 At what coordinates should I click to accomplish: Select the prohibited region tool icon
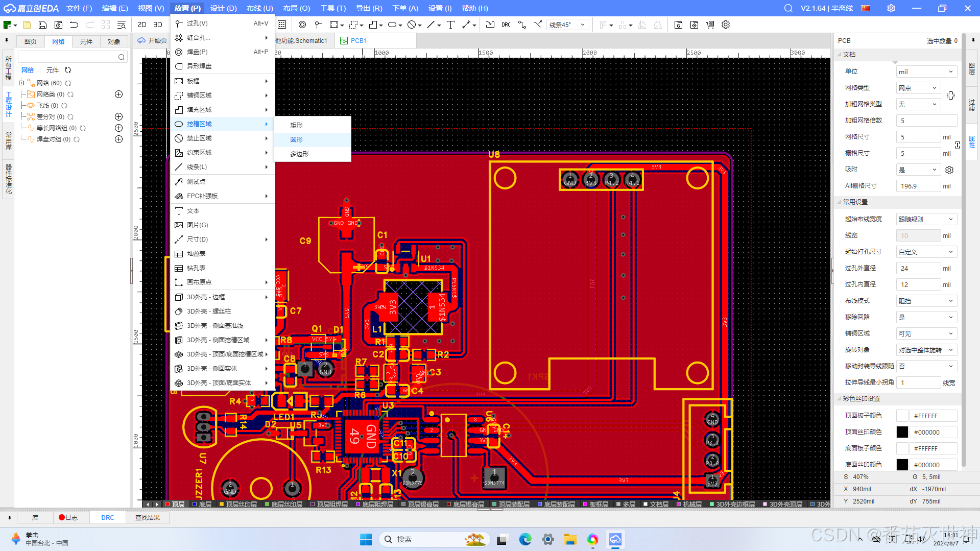(412, 25)
